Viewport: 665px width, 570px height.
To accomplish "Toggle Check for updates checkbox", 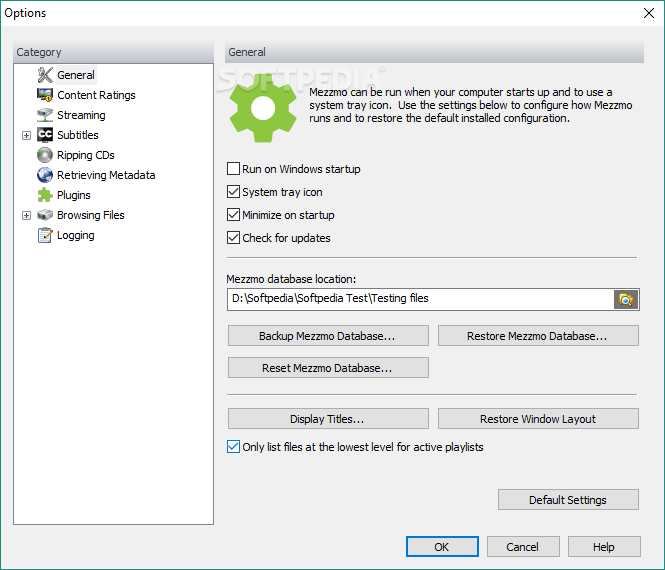I will click(233, 238).
